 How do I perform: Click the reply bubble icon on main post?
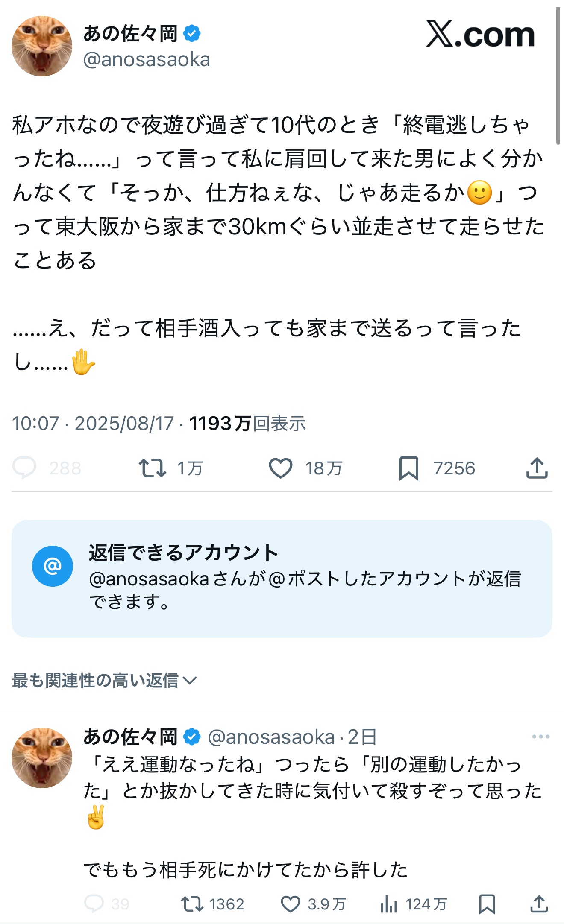click(24, 468)
